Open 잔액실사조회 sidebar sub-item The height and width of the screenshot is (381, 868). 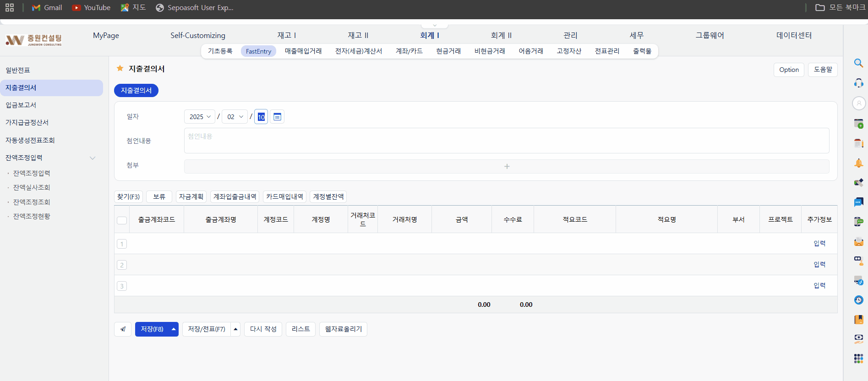(32, 188)
